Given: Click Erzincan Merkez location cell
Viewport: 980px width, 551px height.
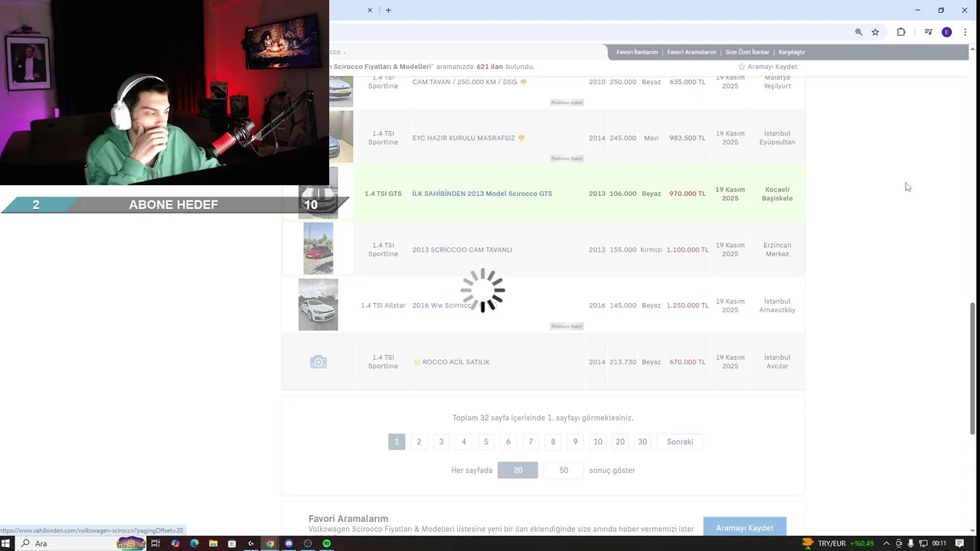Looking at the screenshot, I should point(777,249).
